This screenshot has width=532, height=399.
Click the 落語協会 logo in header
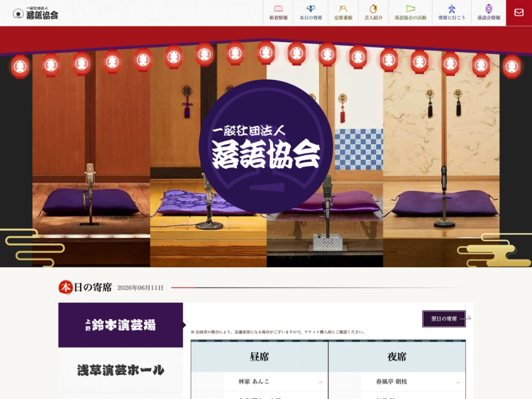click(x=36, y=13)
